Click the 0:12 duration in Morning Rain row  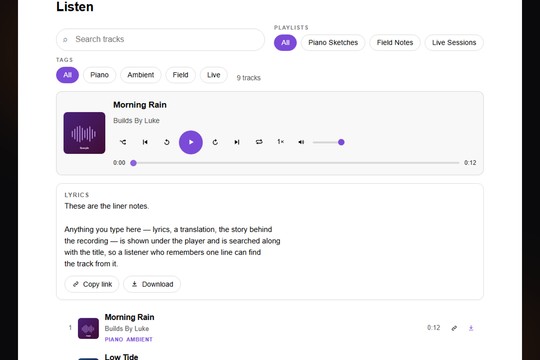click(434, 328)
